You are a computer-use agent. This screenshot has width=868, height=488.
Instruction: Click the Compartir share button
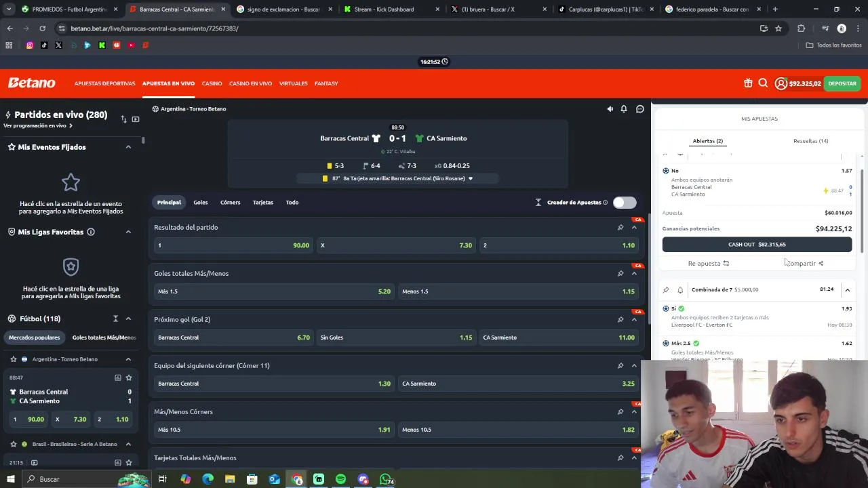804,263
